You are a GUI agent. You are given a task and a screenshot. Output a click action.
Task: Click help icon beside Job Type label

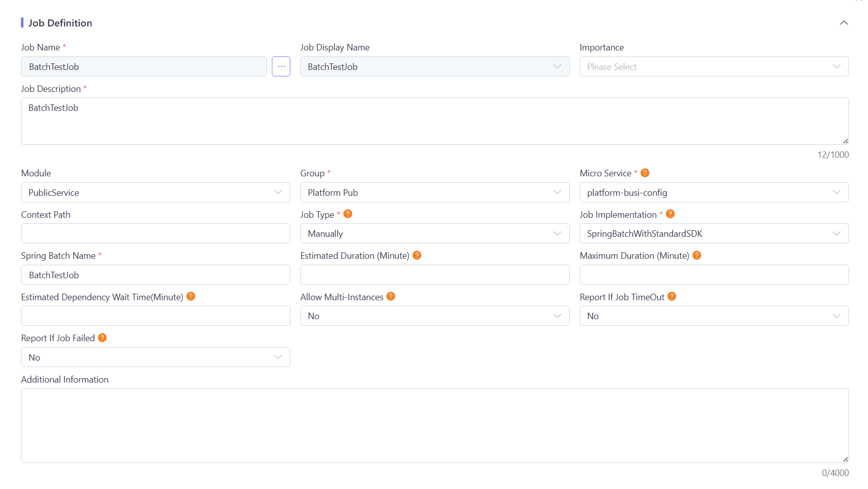coord(348,214)
